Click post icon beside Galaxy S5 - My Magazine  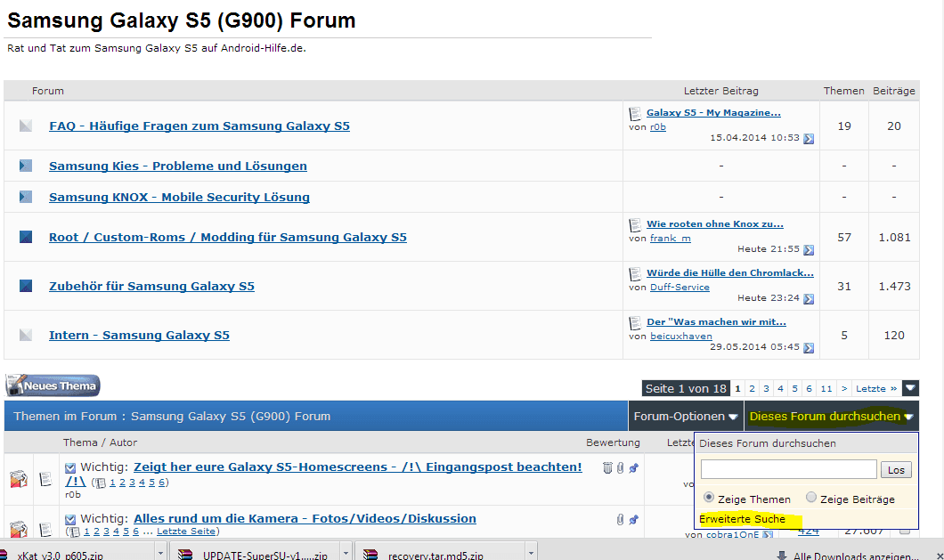(x=635, y=113)
